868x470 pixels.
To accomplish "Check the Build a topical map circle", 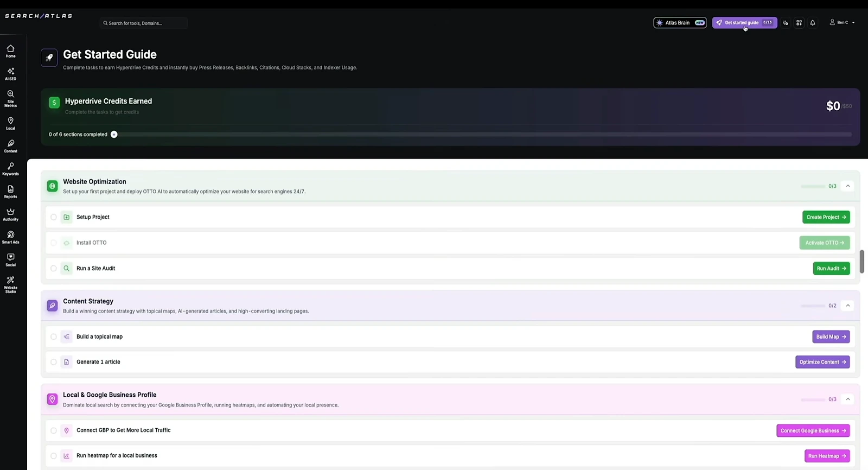I will click(x=53, y=336).
